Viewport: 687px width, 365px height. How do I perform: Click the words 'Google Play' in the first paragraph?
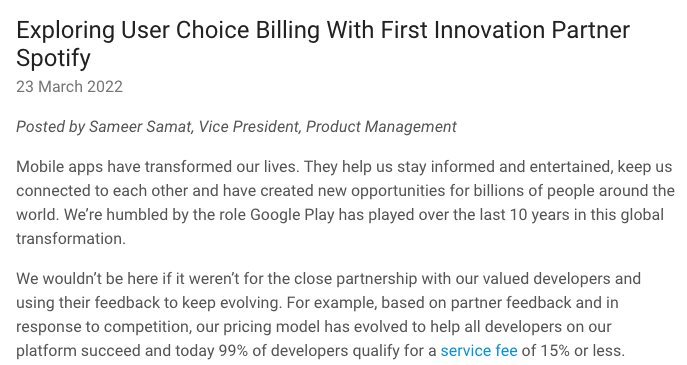click(x=292, y=215)
